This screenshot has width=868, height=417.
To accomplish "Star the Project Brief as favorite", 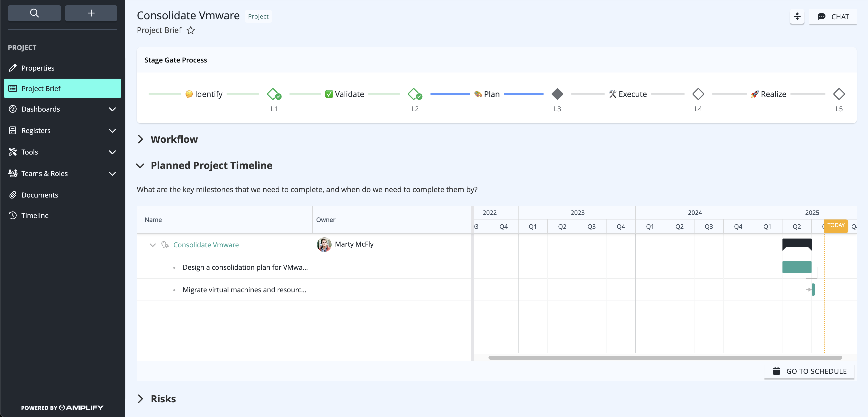I will (191, 30).
